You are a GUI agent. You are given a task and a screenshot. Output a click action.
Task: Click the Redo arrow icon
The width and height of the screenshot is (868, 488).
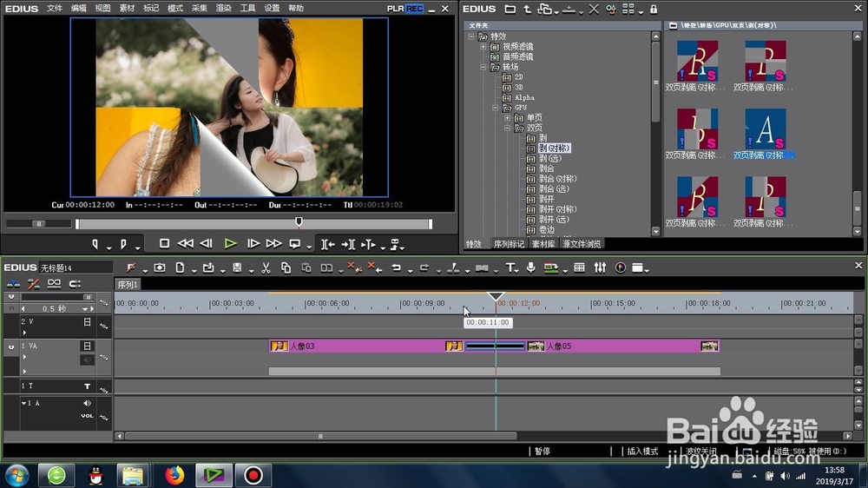(424, 268)
